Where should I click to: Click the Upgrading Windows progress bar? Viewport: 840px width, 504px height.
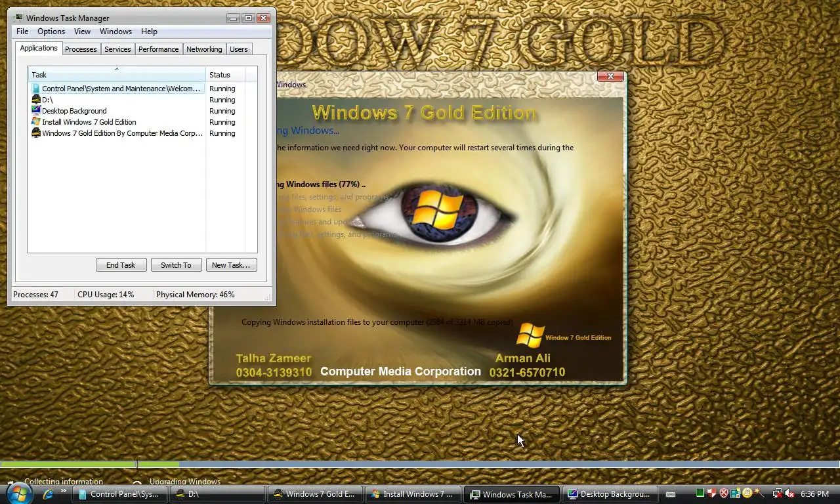(x=488, y=465)
